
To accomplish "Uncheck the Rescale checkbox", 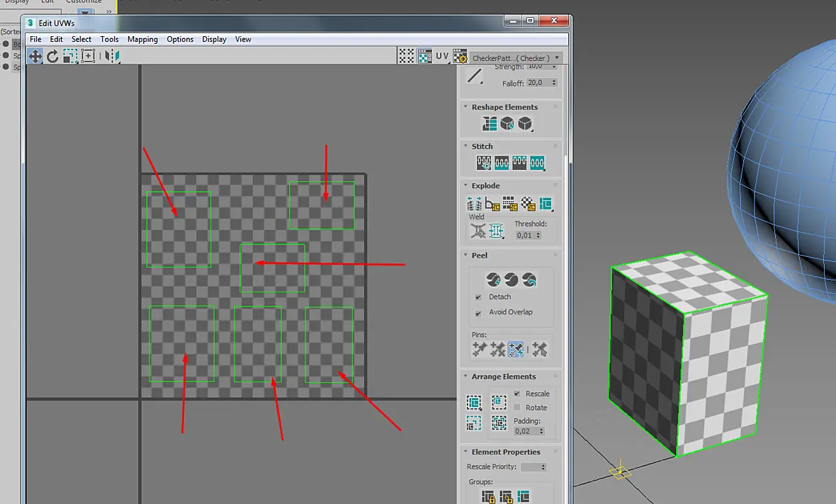I will coord(516,394).
